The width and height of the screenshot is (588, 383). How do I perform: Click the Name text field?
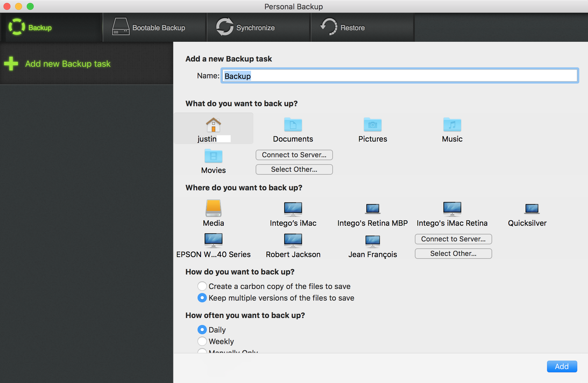point(400,76)
